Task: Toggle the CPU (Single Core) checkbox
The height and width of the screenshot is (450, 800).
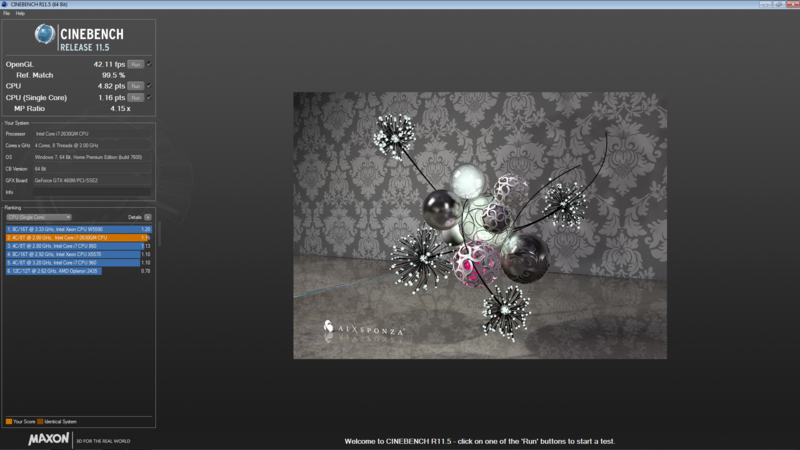Action: pyautogui.click(x=149, y=97)
